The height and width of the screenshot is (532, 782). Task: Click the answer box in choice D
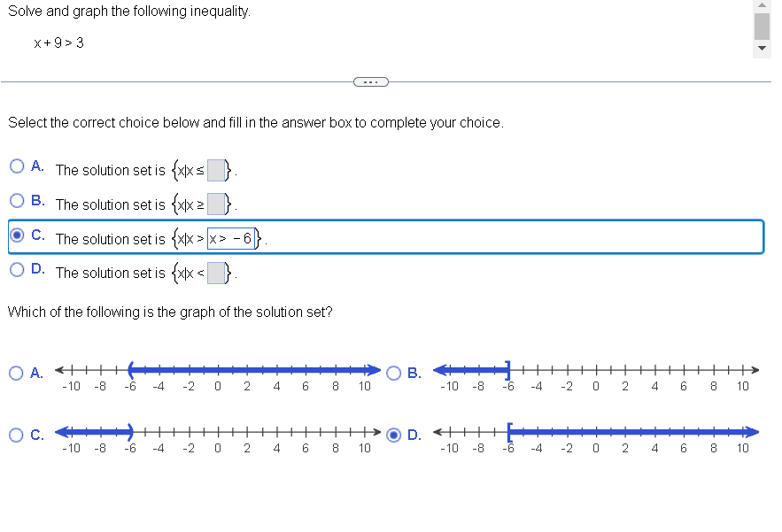pyautogui.click(x=216, y=272)
